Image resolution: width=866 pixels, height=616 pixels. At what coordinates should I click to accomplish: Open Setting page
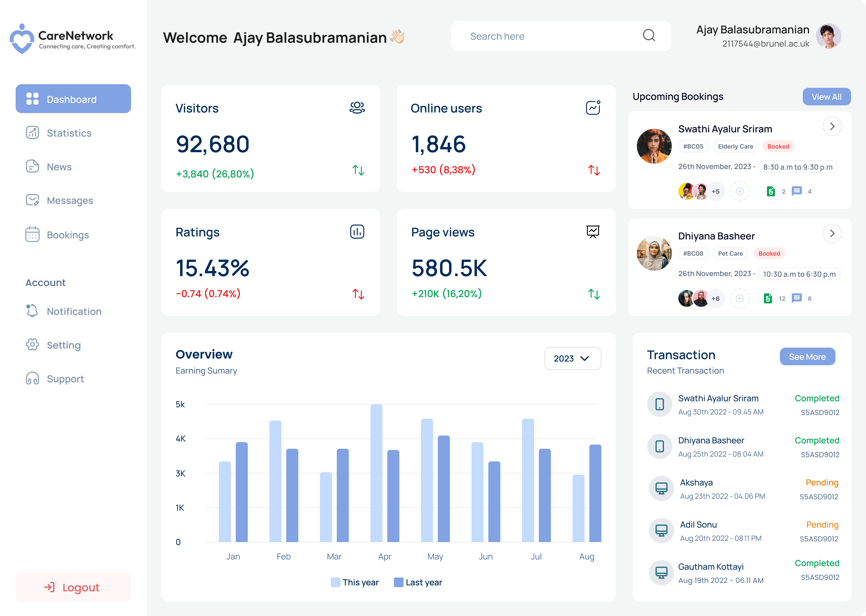click(x=54, y=345)
